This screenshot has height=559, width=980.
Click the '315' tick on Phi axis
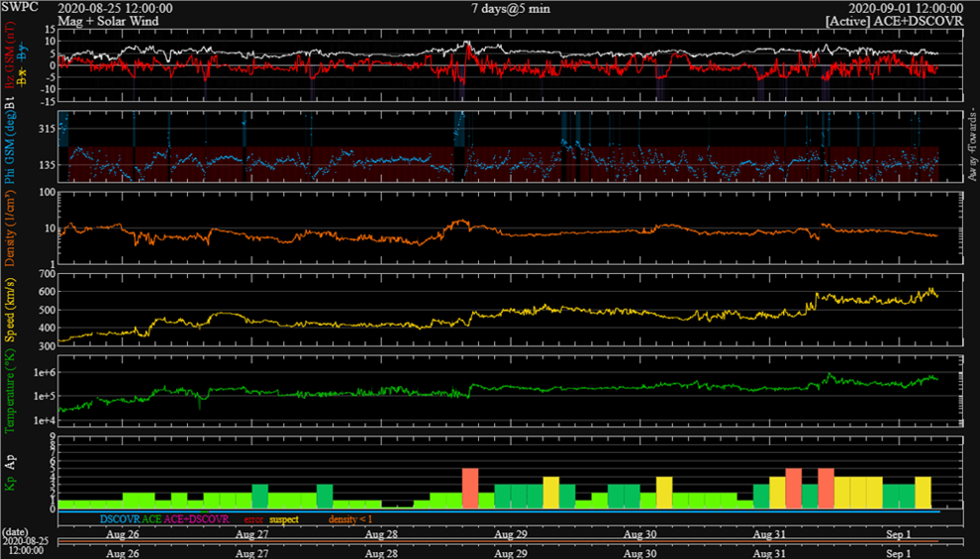pyautogui.click(x=47, y=129)
